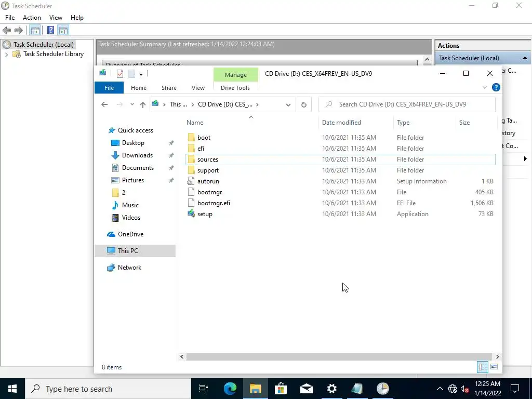The height and width of the screenshot is (399, 532).
Task: Expand the Explorer ribbon chevron
Action: pos(485,87)
